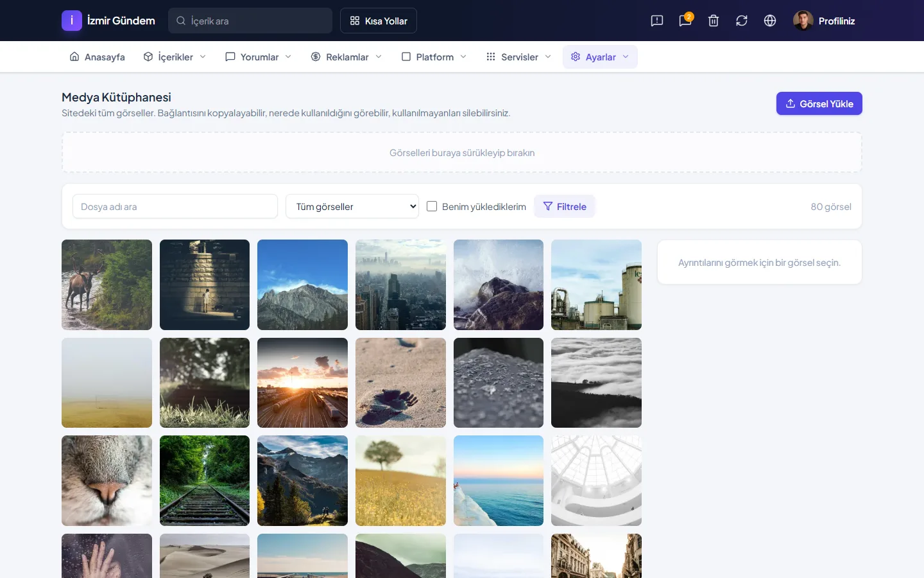Select the footprint in sand thumbnail
Viewport: 924px width, 578px height.
400,383
